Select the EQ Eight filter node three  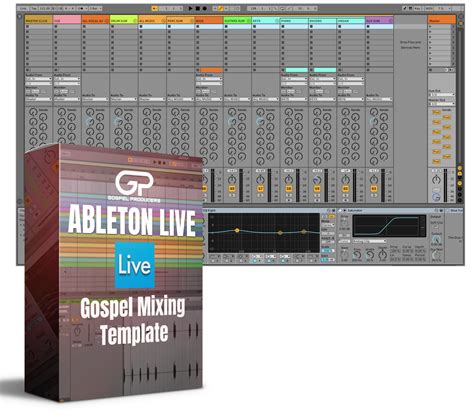tap(304, 231)
